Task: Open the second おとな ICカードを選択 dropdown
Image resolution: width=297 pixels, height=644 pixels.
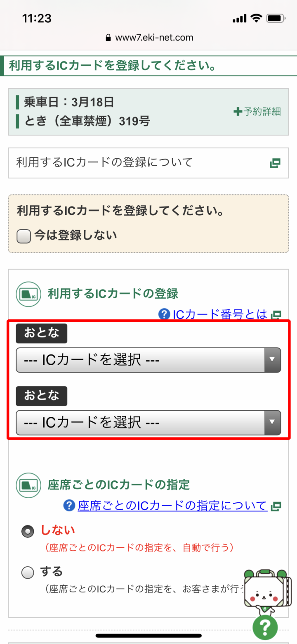Action: tap(148, 423)
